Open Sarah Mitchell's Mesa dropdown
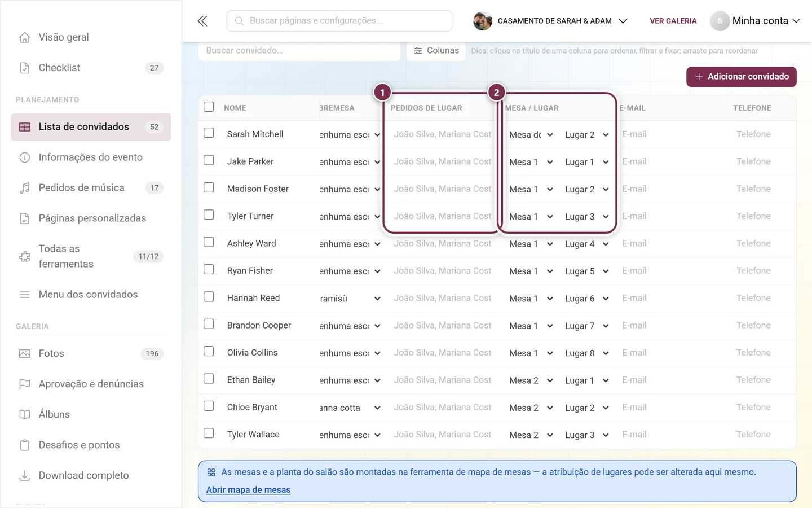 531,135
